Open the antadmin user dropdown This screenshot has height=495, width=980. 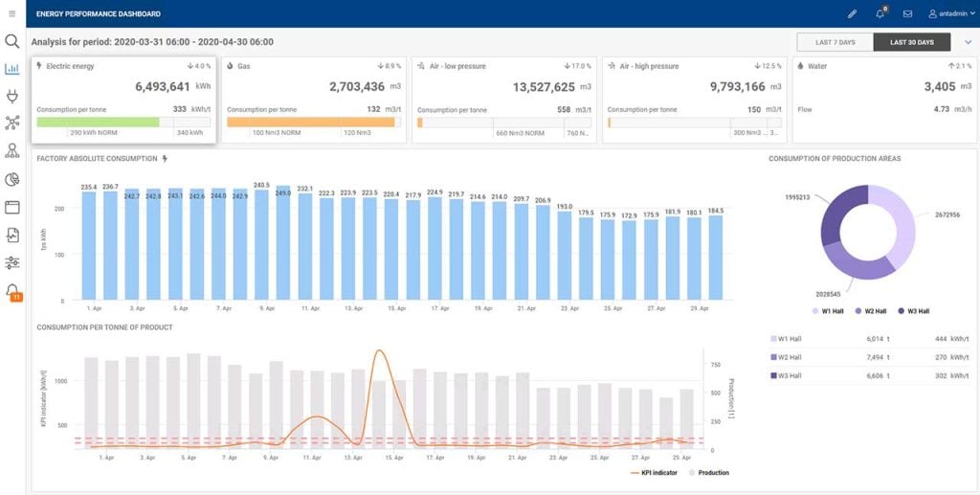click(951, 13)
